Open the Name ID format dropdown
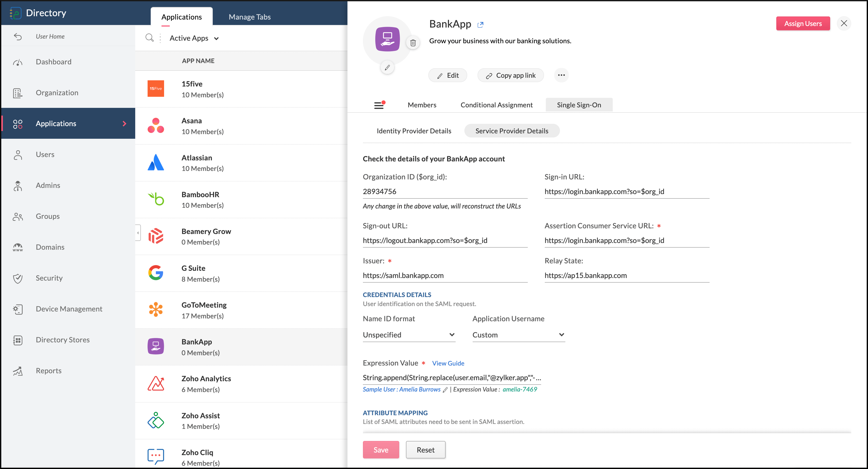Screen dimensions: 868x469 pyautogui.click(x=409, y=335)
